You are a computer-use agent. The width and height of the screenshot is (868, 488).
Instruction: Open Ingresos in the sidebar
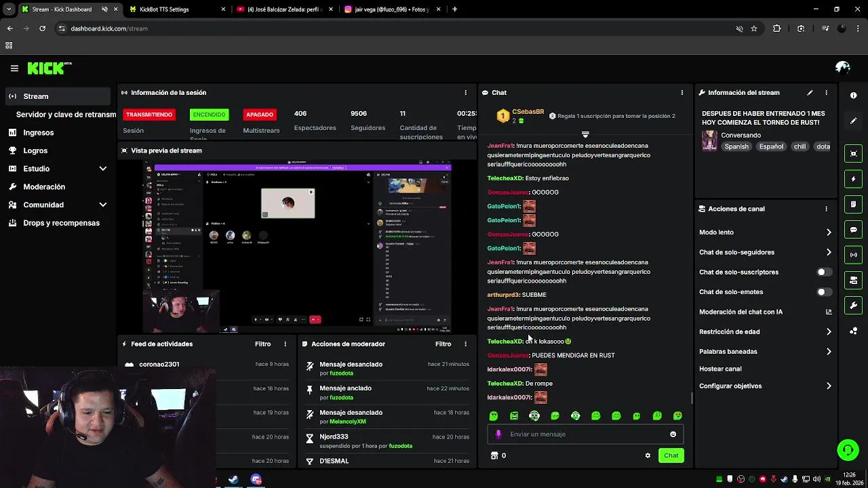point(58,133)
